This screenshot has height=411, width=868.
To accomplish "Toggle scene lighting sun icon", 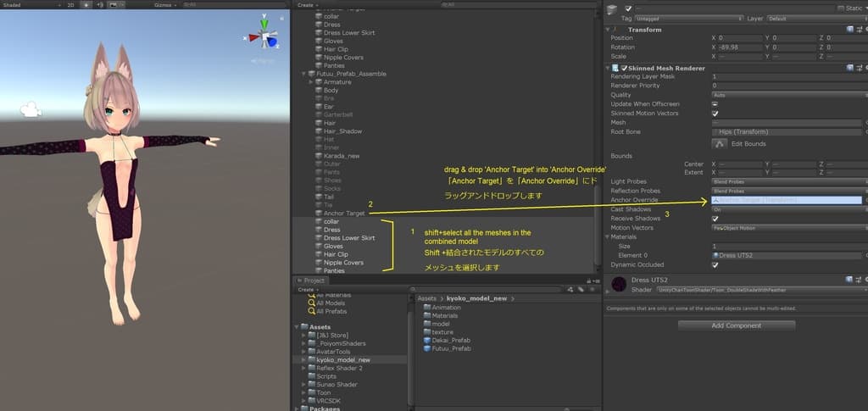I will click(86, 4).
